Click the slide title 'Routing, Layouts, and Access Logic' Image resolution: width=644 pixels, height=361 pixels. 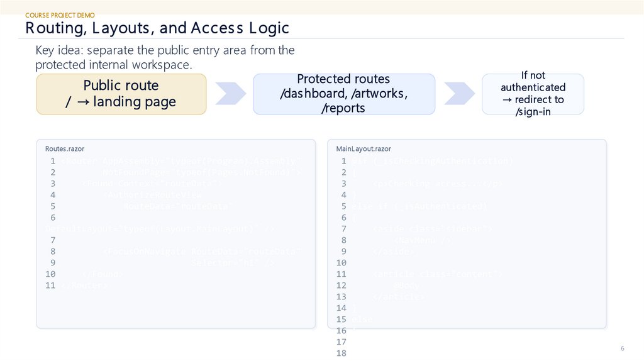click(157, 28)
